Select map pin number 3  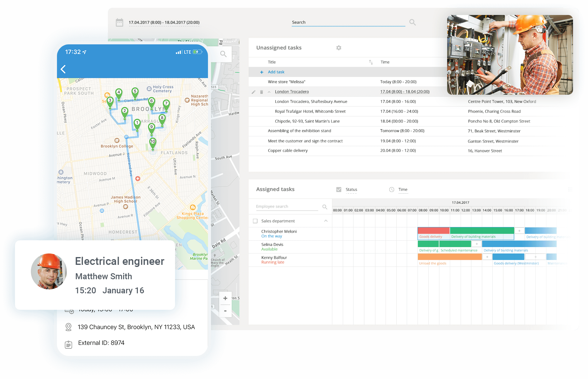click(x=110, y=102)
